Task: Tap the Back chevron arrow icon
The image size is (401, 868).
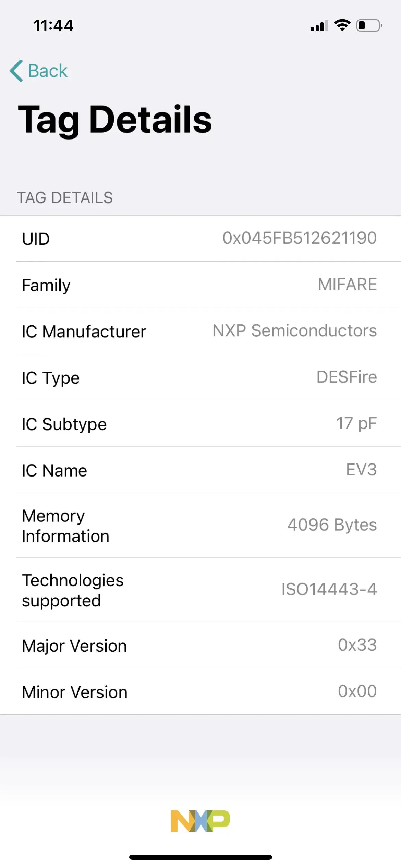Action: click(16, 71)
